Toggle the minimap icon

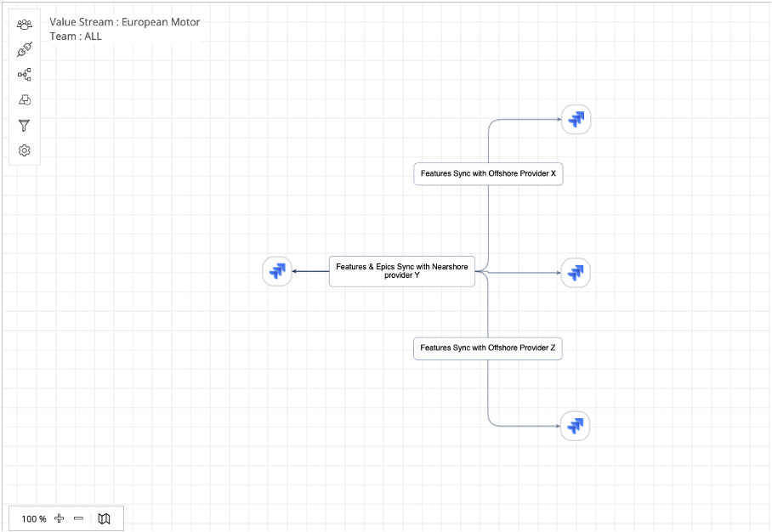pyautogui.click(x=104, y=518)
